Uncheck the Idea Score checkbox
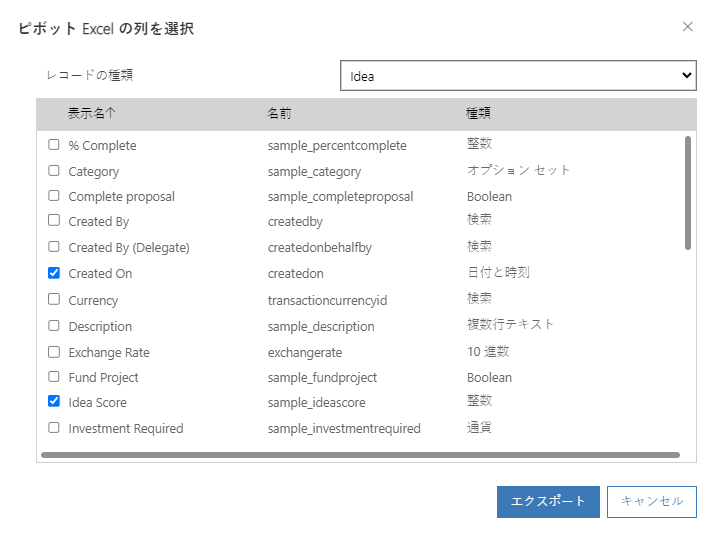 pos(54,401)
